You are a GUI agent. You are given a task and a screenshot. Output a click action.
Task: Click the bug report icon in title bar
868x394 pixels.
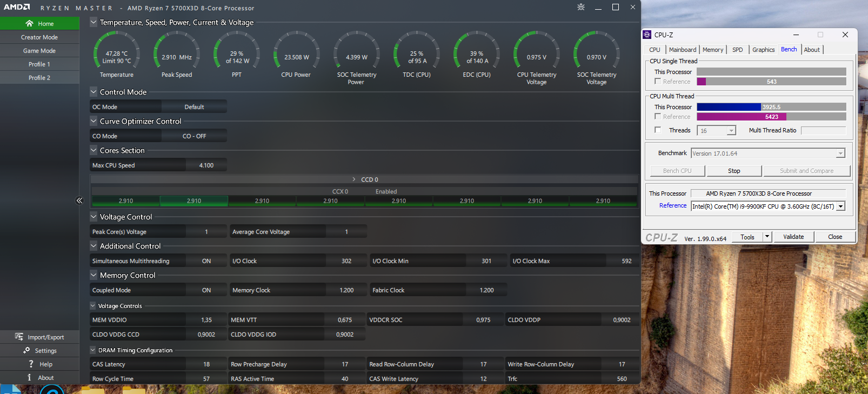coord(581,7)
